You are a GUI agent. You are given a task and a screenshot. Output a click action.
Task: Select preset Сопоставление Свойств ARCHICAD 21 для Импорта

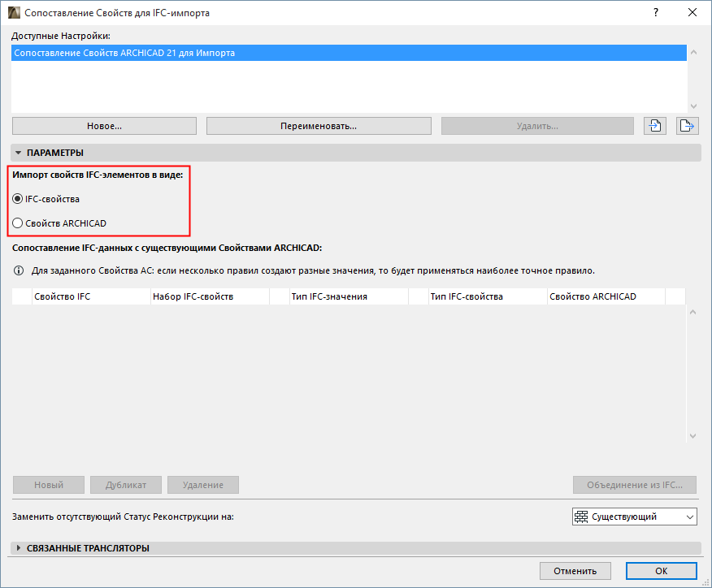[349, 53]
